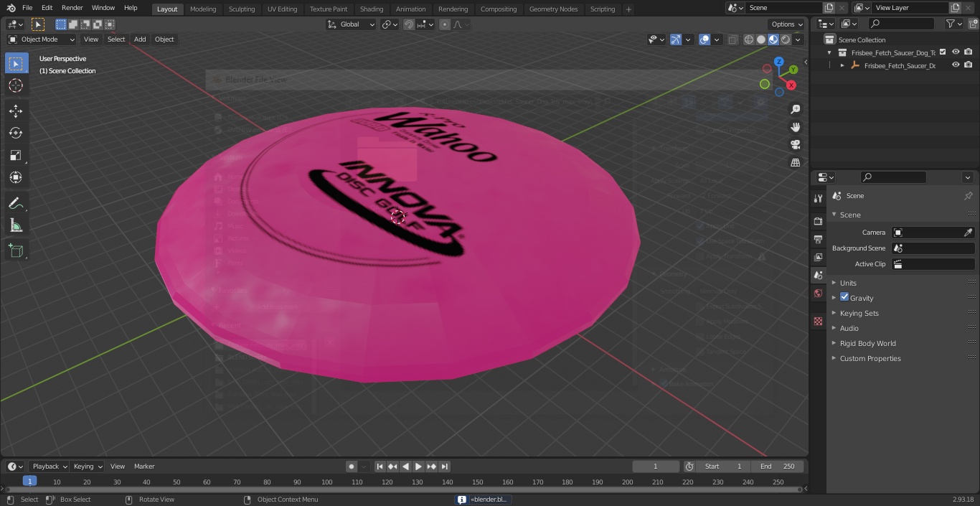The image size is (980, 506).
Task: Activate the Transform tool
Action: tap(16, 177)
